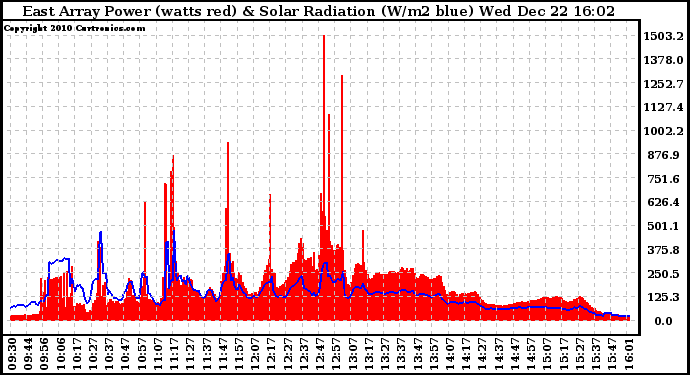
Task: Select the 12:07 time label
Action: click(256, 354)
